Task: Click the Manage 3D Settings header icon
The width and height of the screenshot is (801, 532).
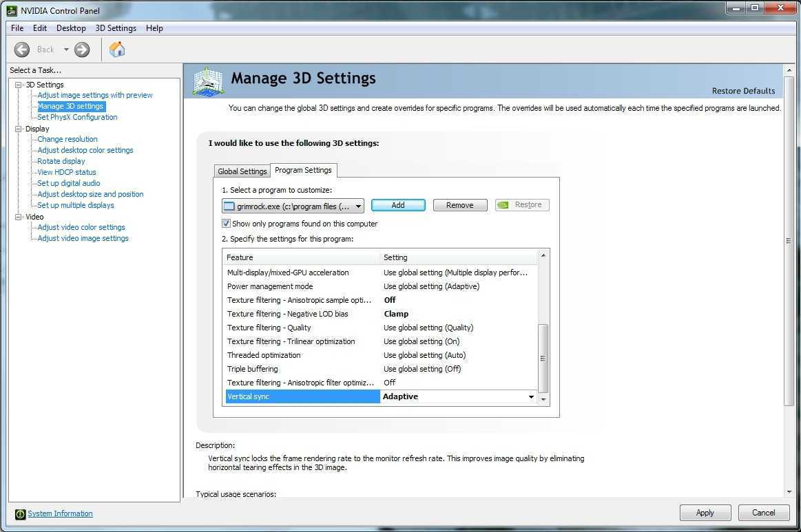Action: pos(208,82)
